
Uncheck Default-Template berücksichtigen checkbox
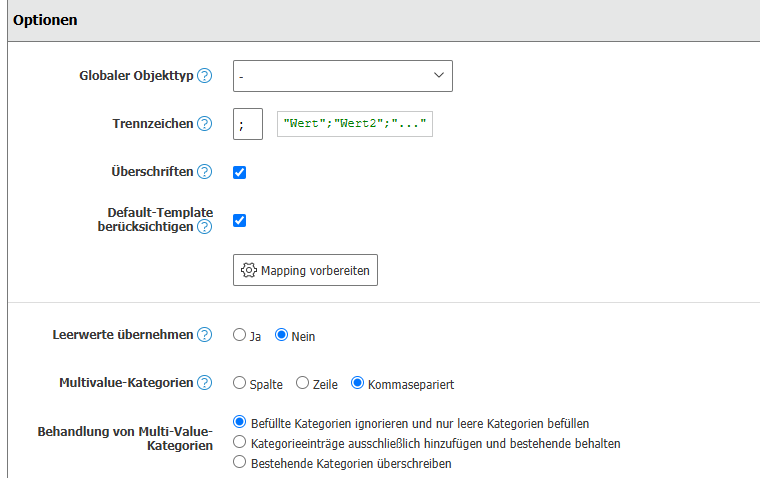[240, 220]
